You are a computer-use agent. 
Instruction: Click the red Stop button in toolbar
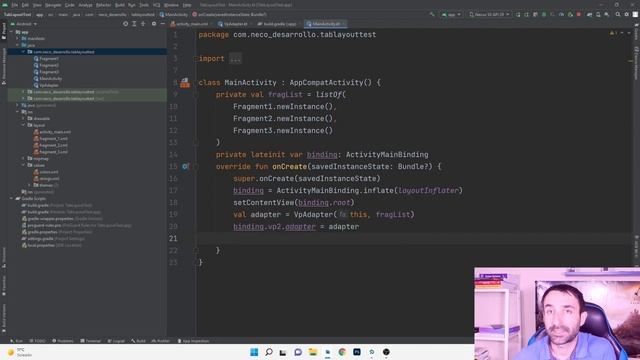coord(578,14)
